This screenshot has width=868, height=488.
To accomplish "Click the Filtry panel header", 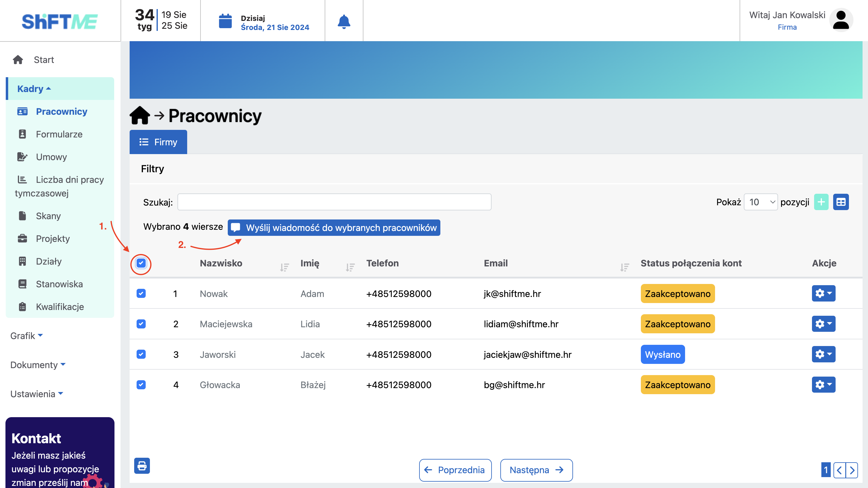I will tap(496, 169).
